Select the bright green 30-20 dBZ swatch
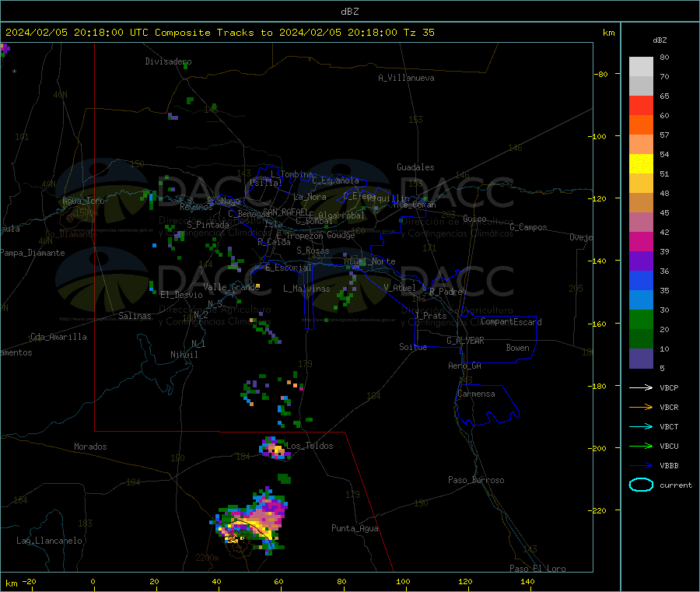The width and height of the screenshot is (700, 592). tap(641, 319)
